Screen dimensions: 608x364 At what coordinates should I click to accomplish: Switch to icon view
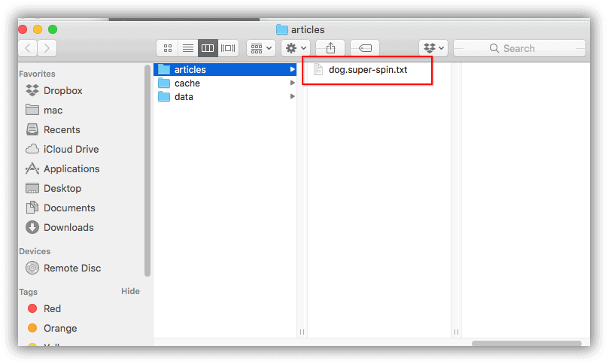pos(168,48)
